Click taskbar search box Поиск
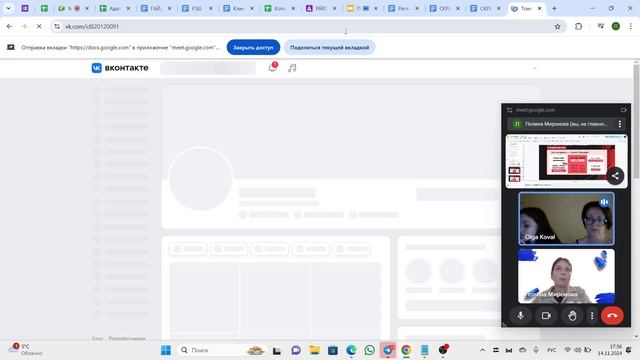640x360 pixels. pyautogui.click(x=222, y=350)
